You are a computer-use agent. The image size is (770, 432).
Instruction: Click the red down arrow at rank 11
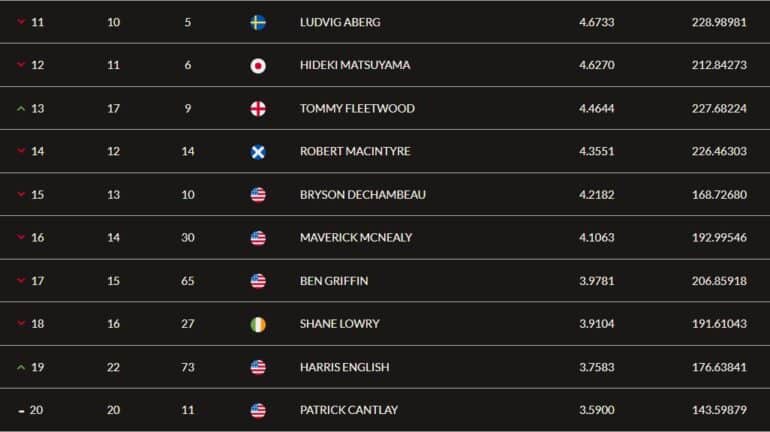point(21,22)
